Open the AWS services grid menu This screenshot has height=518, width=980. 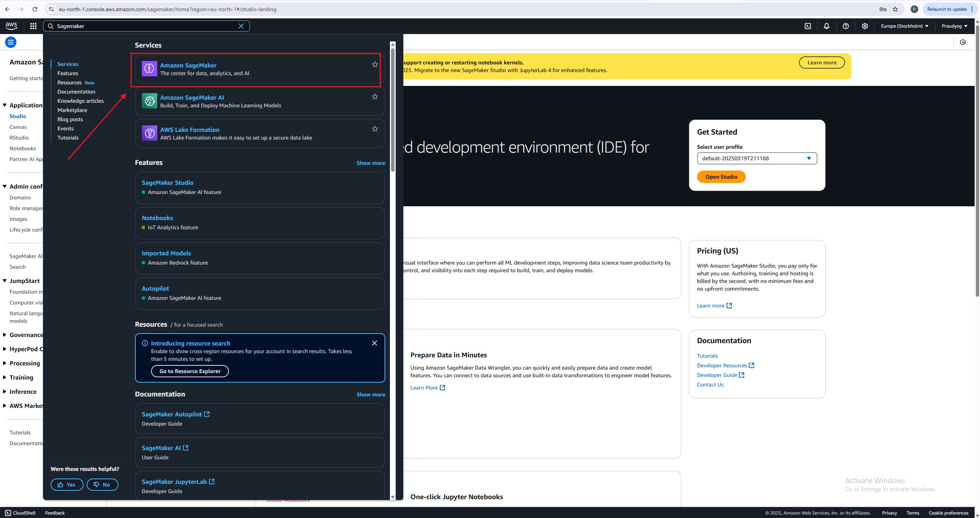[33, 26]
